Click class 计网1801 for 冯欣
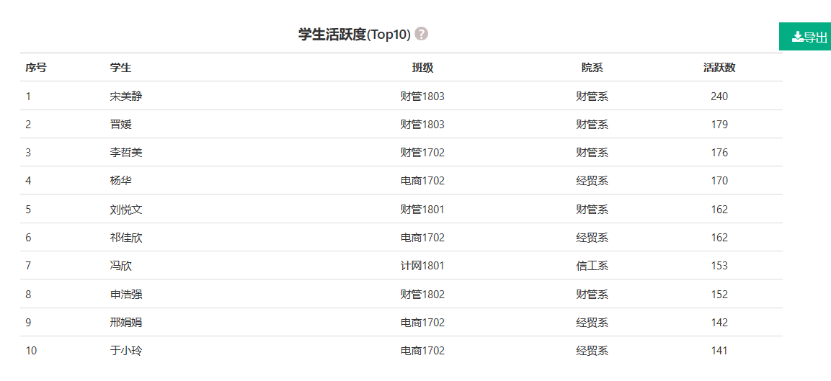Screen dimensions: 831x381 (x=422, y=265)
